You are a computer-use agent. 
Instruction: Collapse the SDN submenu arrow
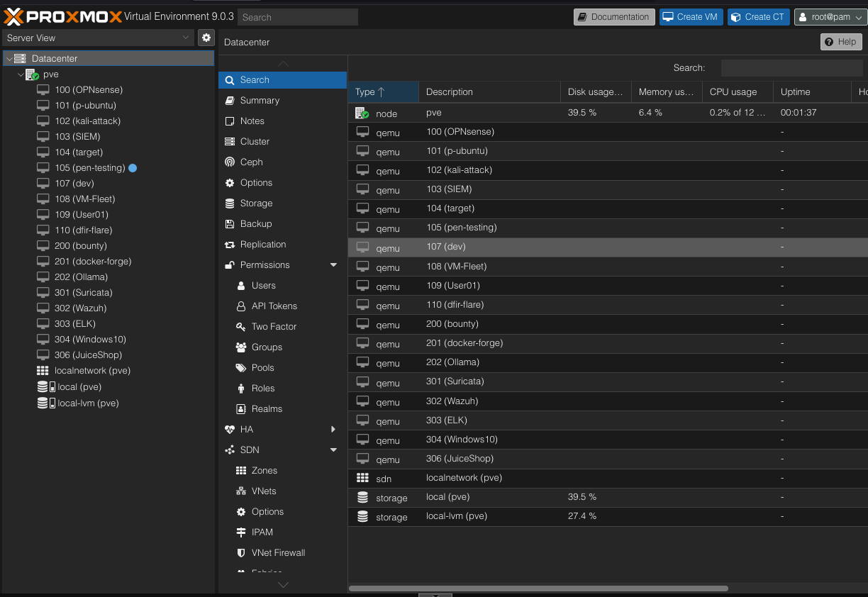pos(333,450)
